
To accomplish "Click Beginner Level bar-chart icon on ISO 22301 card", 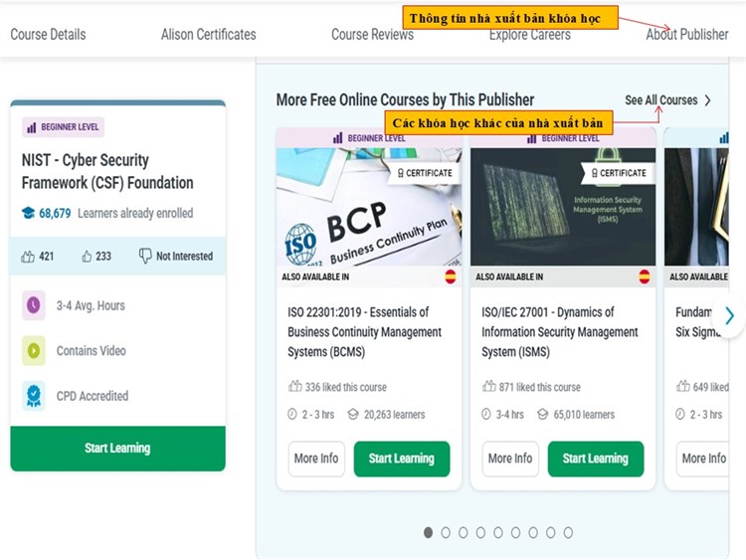I will (x=338, y=138).
